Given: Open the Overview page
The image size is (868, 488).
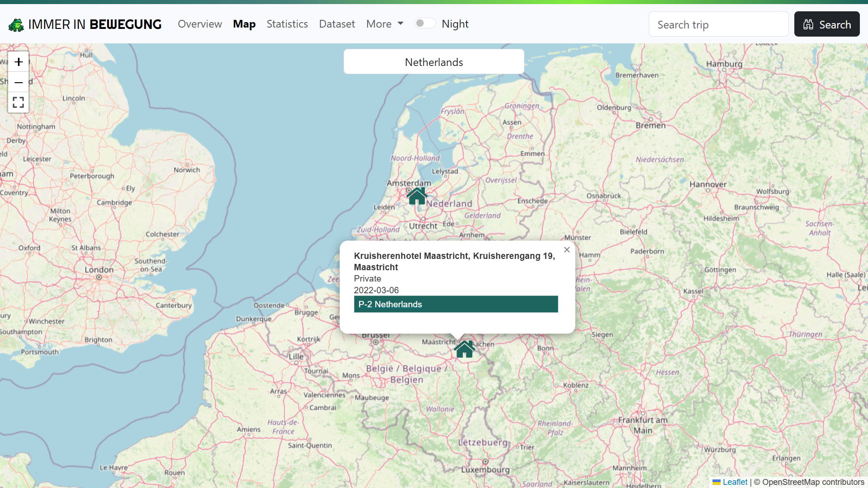Looking at the screenshot, I should point(200,24).
